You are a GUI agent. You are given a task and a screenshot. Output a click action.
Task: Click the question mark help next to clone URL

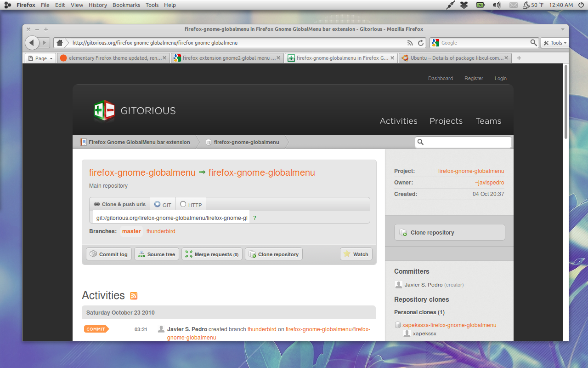click(255, 218)
